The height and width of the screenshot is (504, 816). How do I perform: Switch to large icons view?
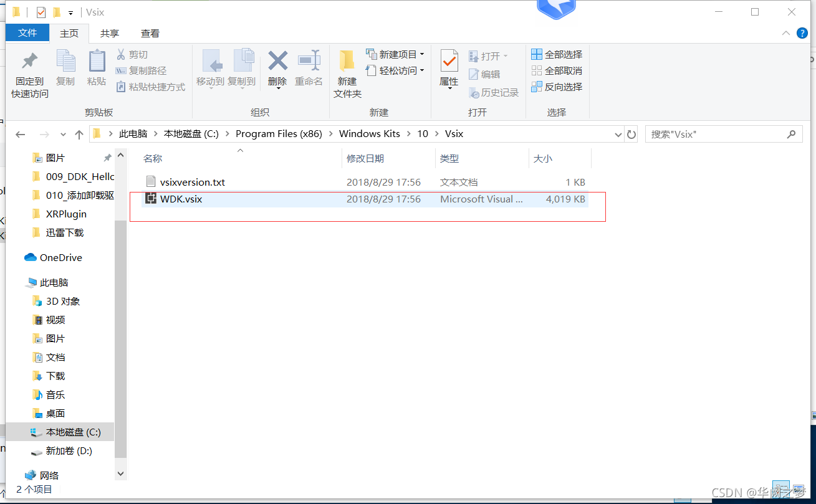point(797,489)
